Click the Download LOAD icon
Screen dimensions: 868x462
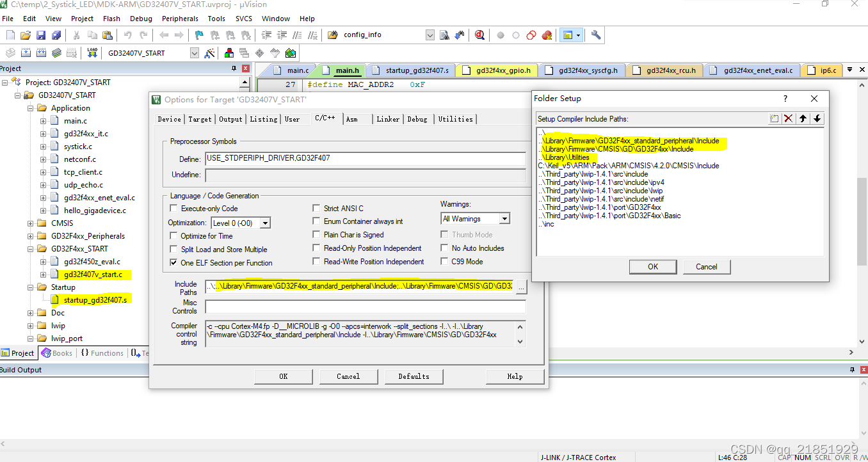tap(92, 53)
